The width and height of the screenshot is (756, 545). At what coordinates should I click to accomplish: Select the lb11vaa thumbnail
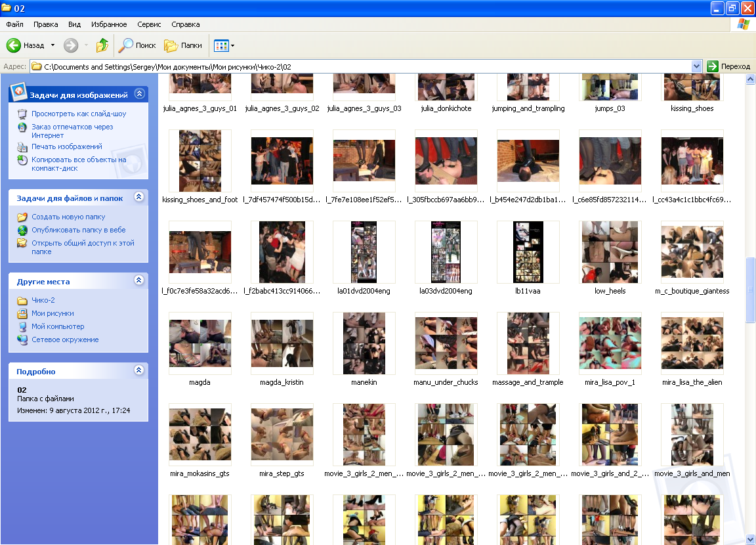click(x=528, y=251)
